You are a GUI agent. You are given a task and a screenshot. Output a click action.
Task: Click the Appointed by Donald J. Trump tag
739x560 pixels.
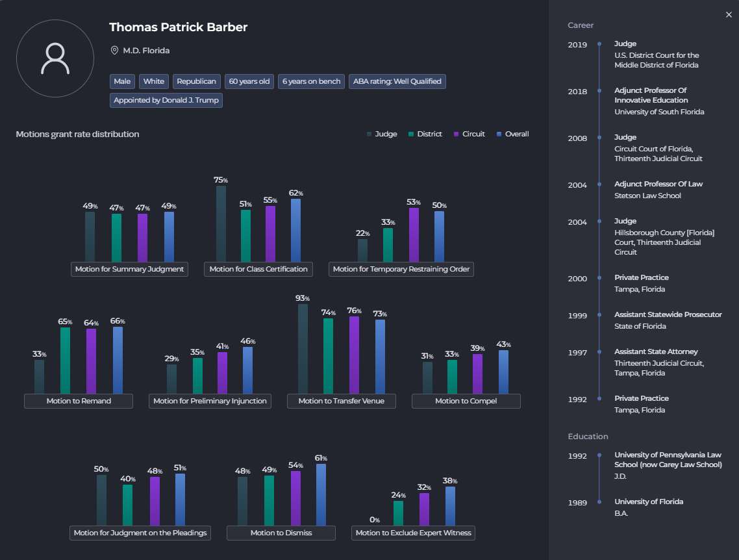click(166, 100)
